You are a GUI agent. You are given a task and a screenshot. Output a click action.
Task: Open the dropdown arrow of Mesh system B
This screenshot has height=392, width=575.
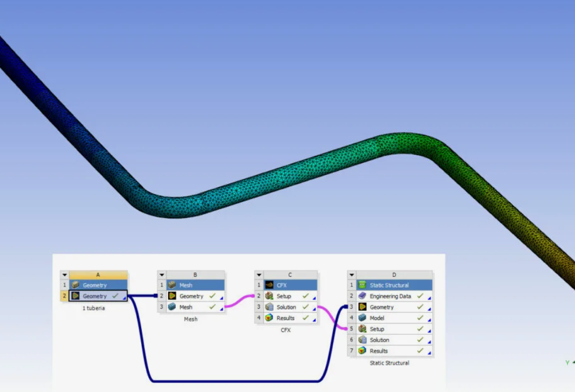(162, 275)
